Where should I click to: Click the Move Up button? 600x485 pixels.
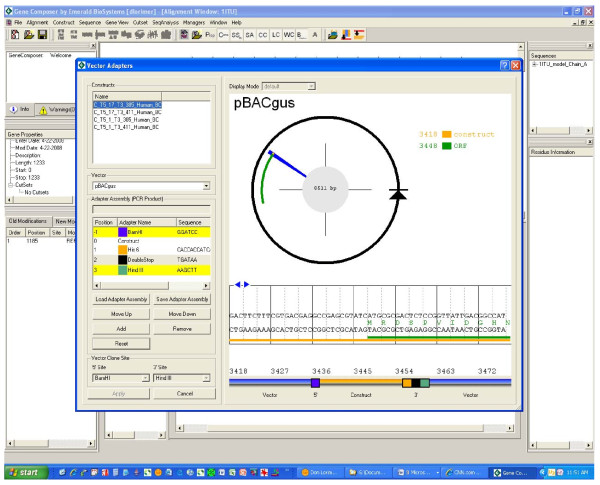(x=121, y=314)
